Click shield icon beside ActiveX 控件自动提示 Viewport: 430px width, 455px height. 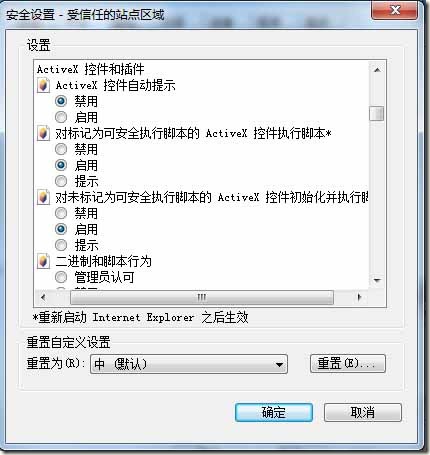coord(43,85)
